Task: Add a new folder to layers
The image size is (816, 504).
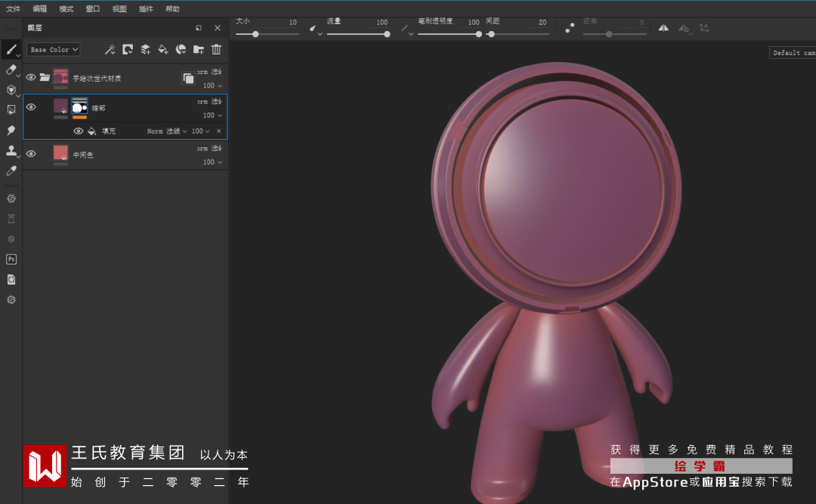Action: click(199, 50)
